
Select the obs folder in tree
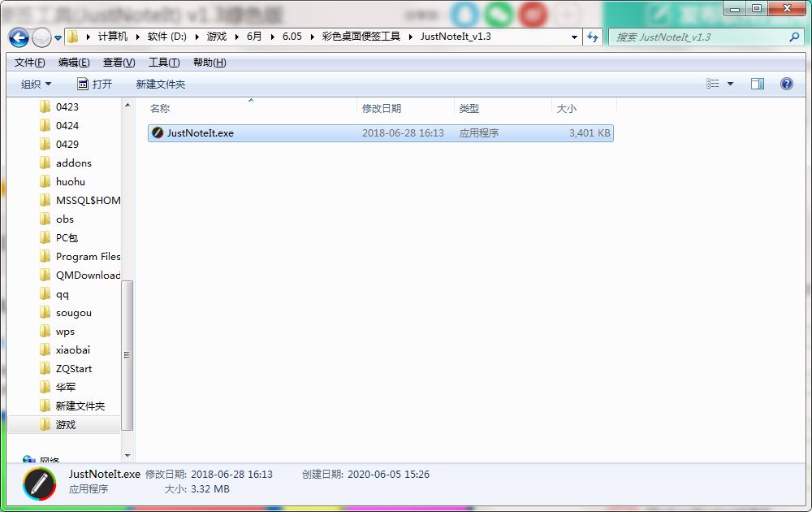[x=65, y=219]
